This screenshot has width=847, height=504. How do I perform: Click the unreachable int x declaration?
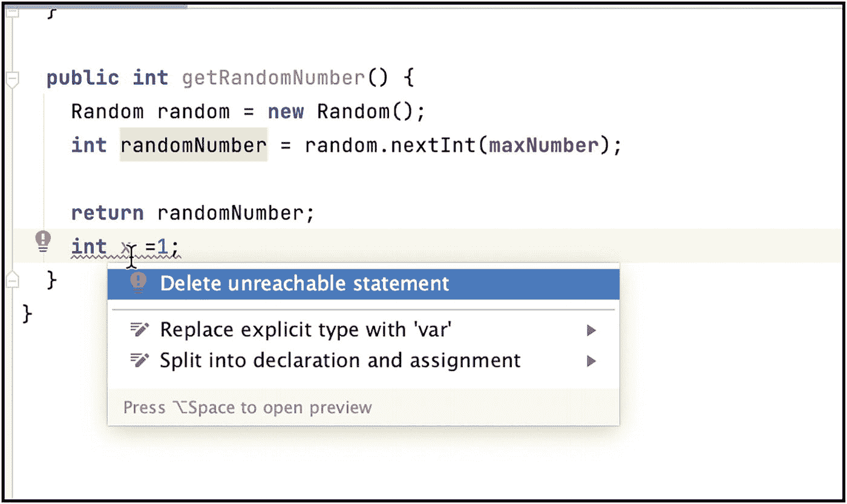click(125, 247)
